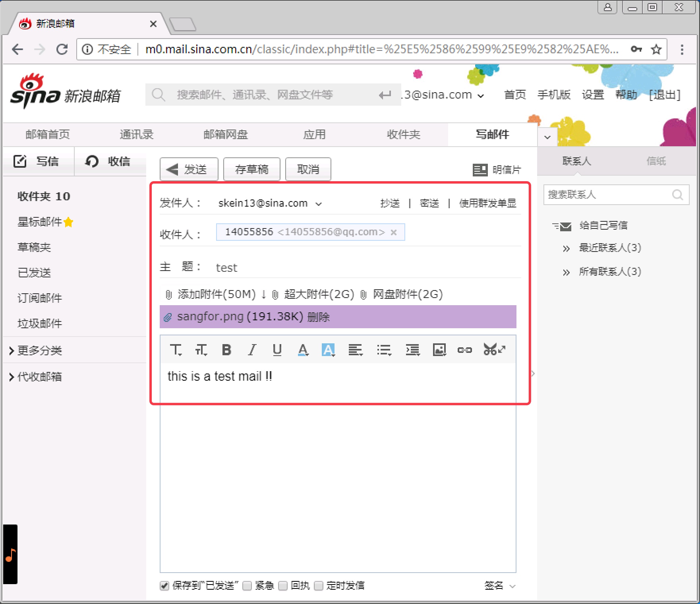This screenshot has width=700, height=604.
Task: Click the return arrow in the search box
Action: tap(385, 95)
